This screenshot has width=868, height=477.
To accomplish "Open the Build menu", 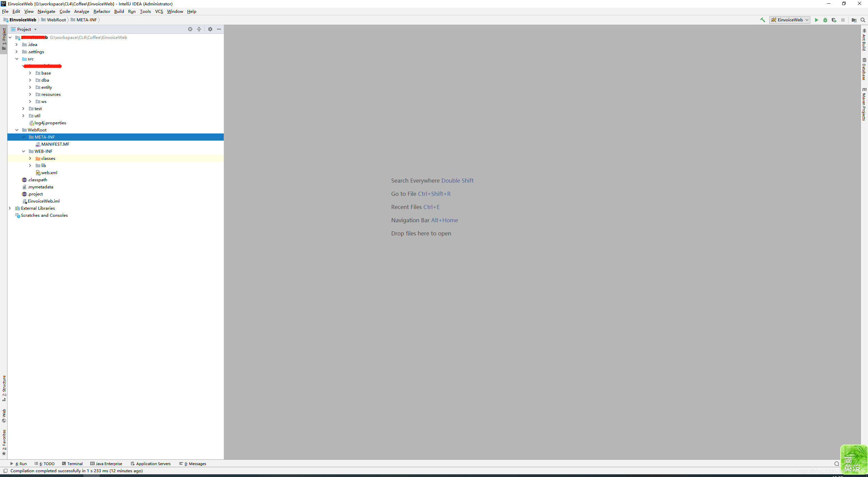I will click(119, 11).
